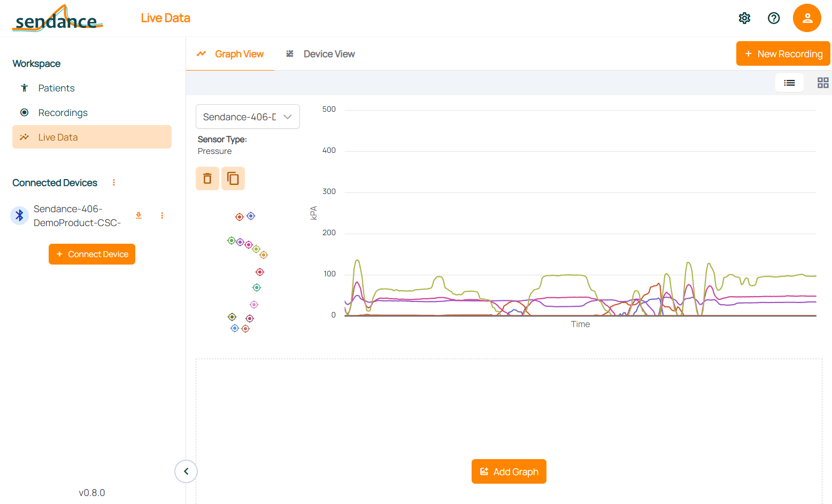Collapse the sidebar with the chevron button
Viewport: 832px width, 504px height.
pos(186,471)
